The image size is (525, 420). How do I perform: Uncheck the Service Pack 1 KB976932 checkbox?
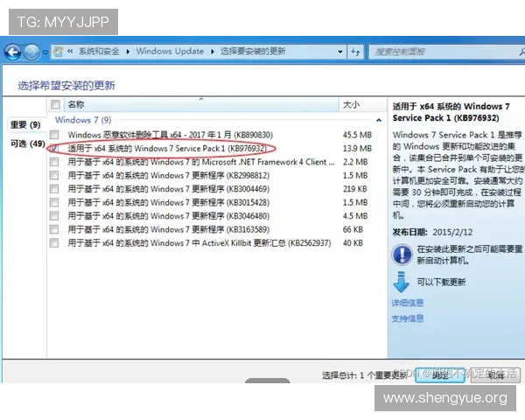(54, 149)
